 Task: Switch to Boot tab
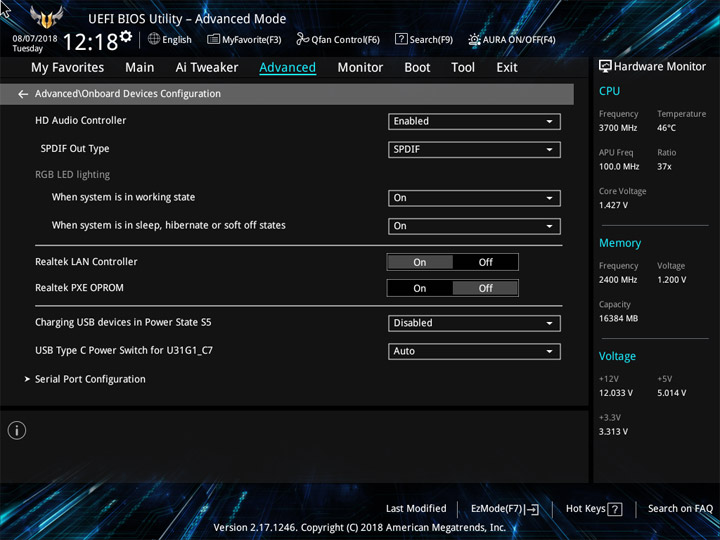[417, 68]
